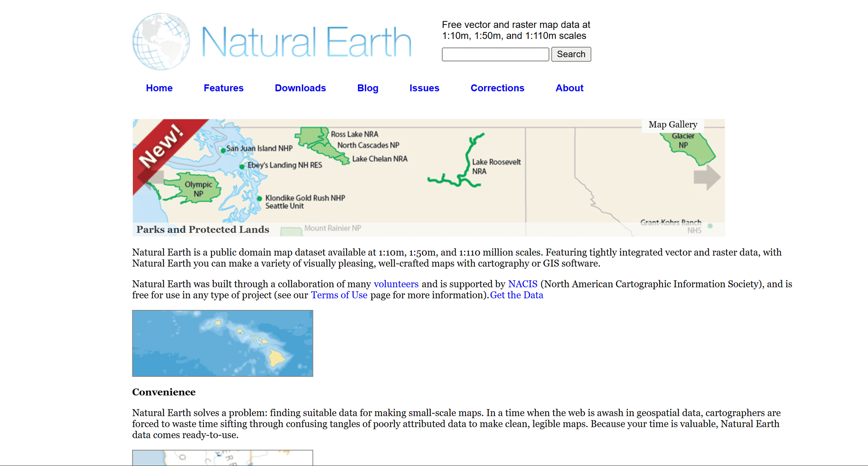Click the Natural Earth globe logo
The width and height of the screenshot is (868, 466).
click(x=161, y=42)
